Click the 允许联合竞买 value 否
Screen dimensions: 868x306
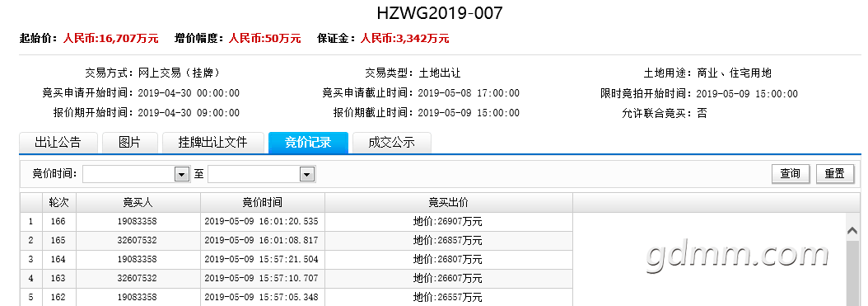(702, 114)
